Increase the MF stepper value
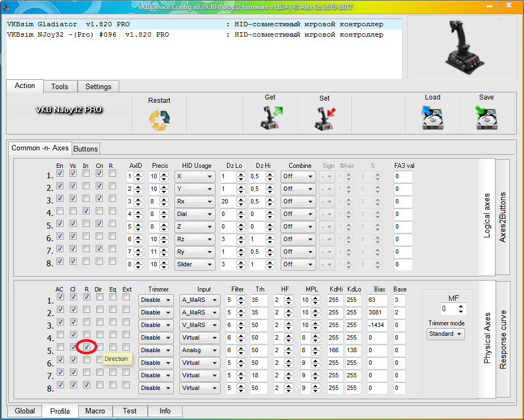 (x=461, y=306)
